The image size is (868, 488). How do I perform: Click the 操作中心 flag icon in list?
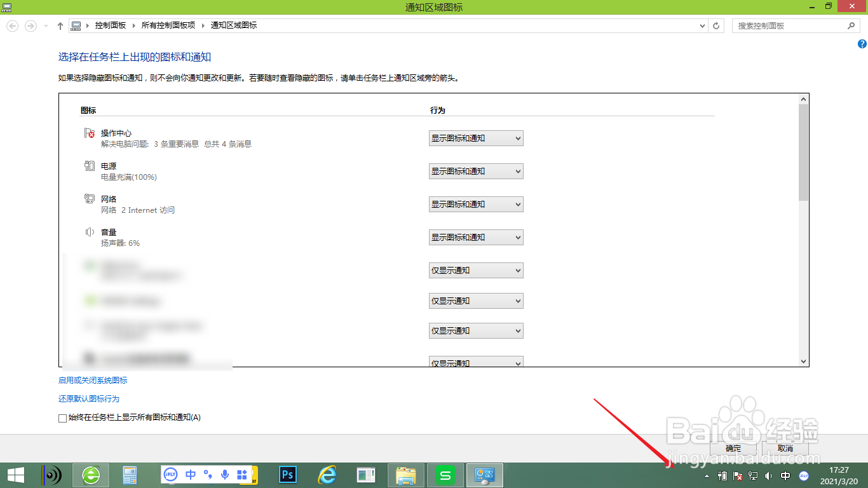point(90,133)
